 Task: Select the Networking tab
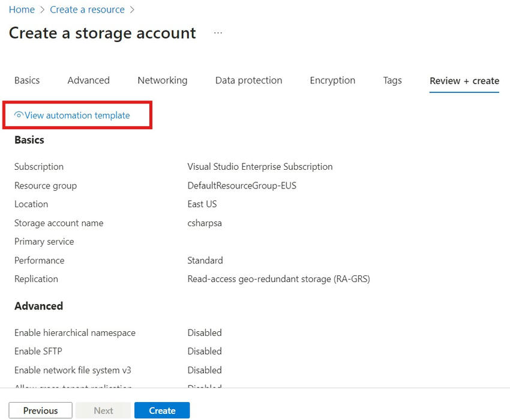click(162, 80)
